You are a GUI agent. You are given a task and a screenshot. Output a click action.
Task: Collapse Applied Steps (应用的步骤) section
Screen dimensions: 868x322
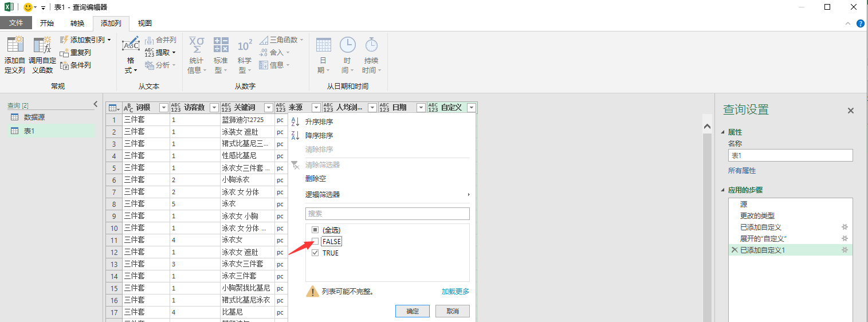[x=723, y=190]
